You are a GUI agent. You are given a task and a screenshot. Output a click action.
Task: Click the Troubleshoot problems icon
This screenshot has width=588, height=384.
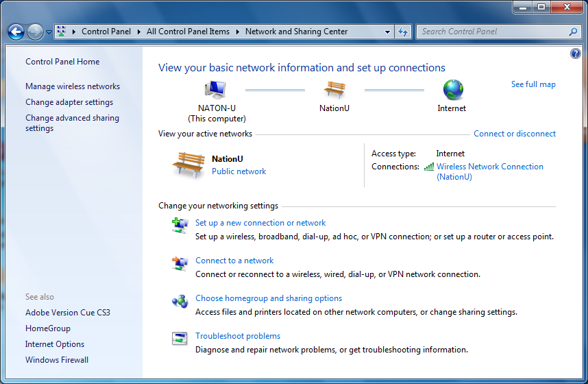(180, 339)
